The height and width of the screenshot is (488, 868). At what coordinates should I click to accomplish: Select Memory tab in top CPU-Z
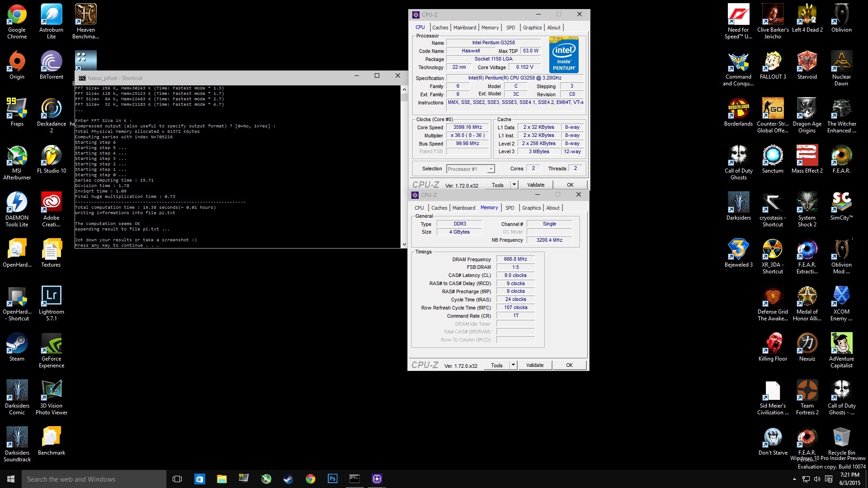pyautogui.click(x=490, y=28)
